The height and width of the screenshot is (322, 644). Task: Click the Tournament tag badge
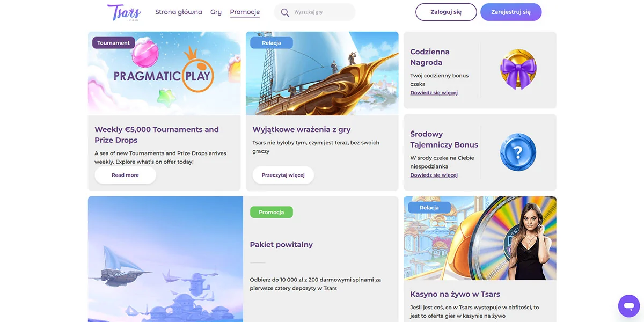click(113, 43)
